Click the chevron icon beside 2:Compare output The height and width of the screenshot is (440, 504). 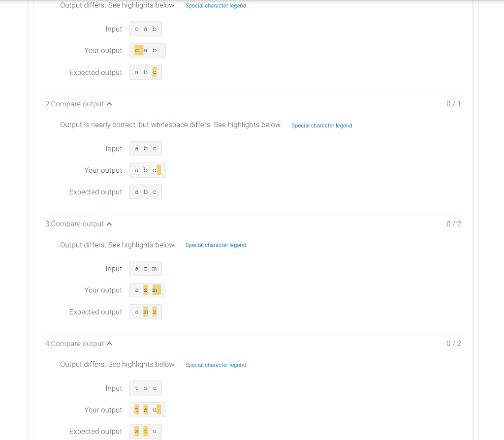109,104
